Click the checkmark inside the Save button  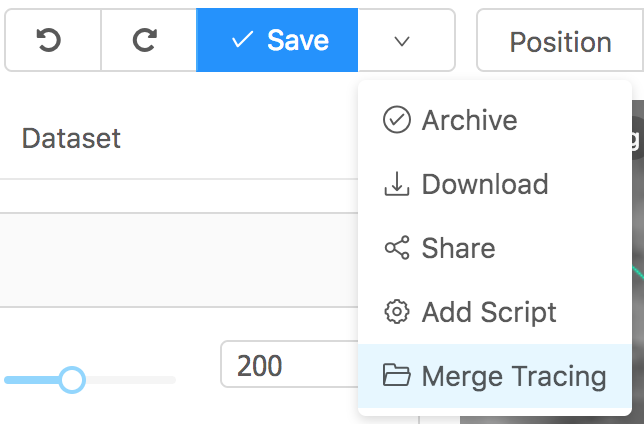pos(242,40)
